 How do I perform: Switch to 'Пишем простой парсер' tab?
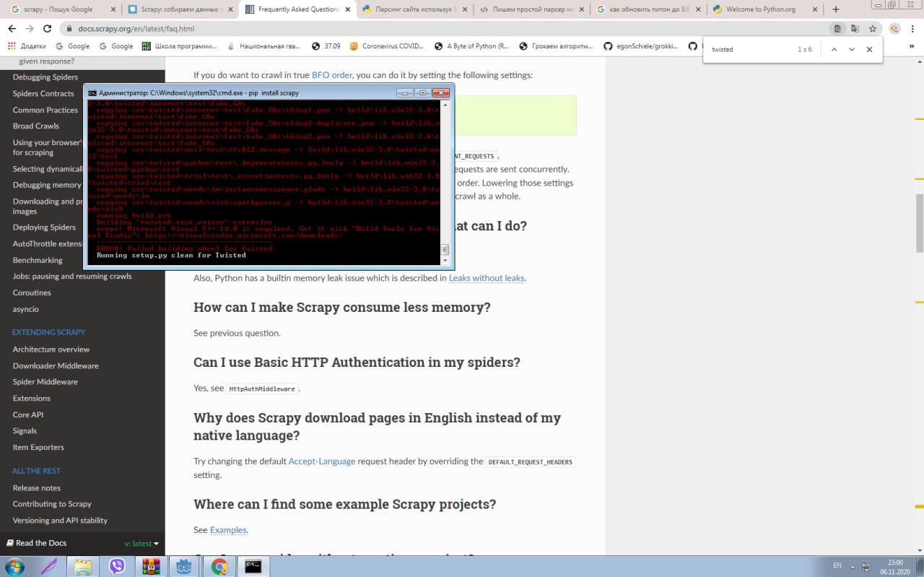click(531, 9)
